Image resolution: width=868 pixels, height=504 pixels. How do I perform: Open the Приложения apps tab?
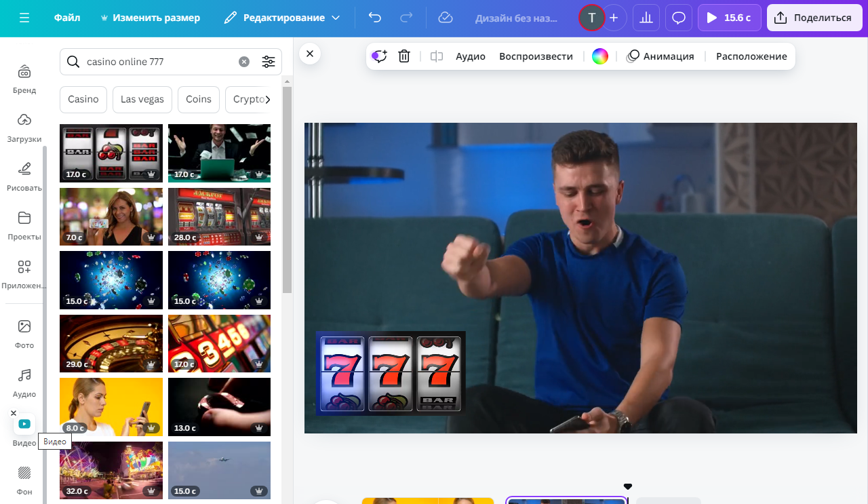(24, 274)
